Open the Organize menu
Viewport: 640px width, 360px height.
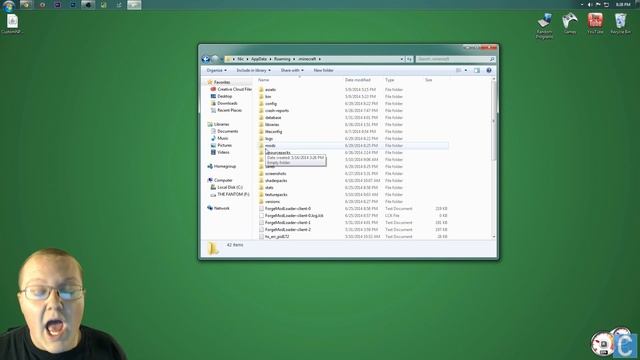click(x=216, y=70)
